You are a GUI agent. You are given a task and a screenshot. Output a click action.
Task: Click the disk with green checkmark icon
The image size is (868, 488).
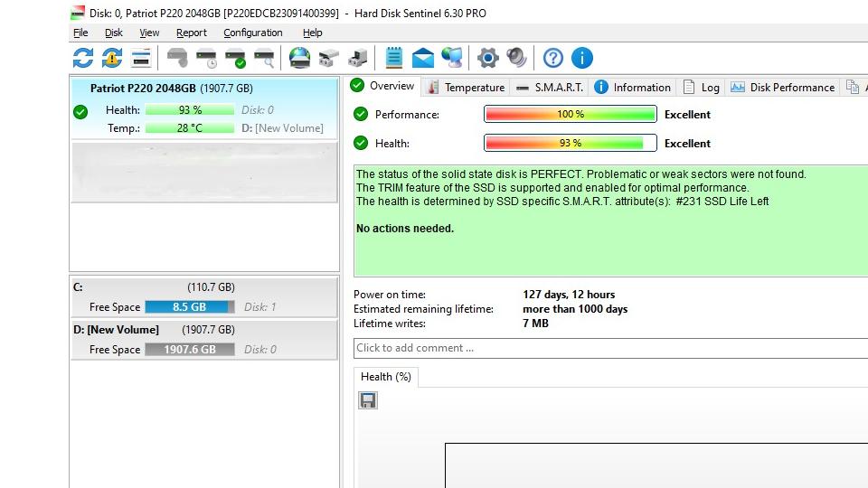click(x=236, y=58)
